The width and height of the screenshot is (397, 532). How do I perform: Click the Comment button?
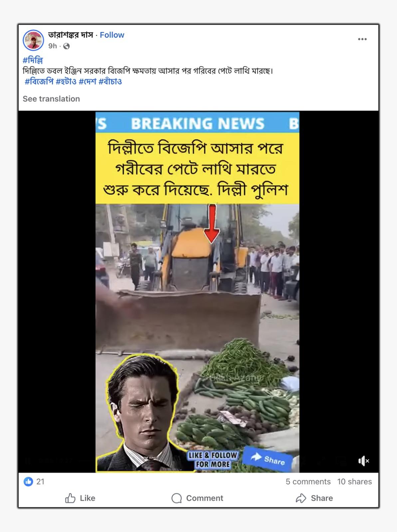(197, 498)
